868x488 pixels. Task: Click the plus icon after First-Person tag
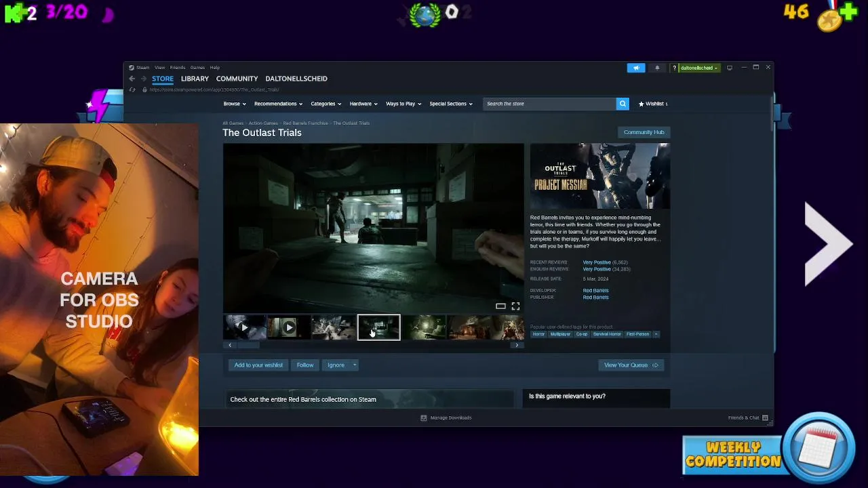tap(656, 334)
